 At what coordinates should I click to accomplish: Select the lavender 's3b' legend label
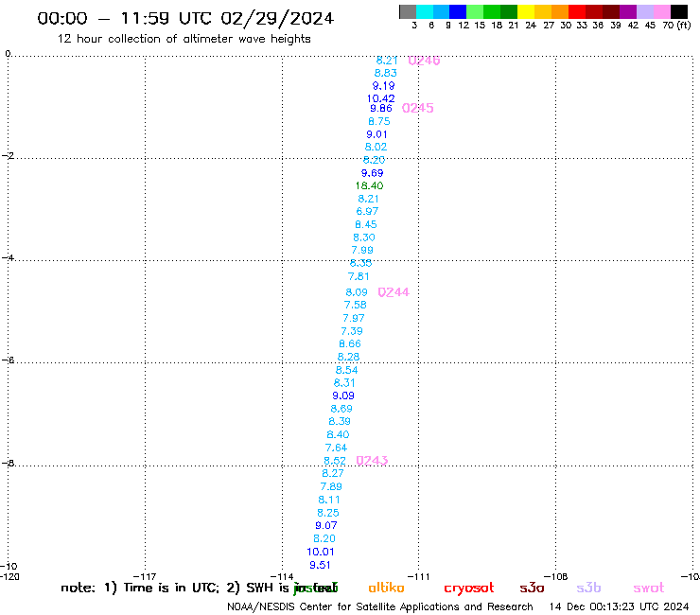point(588,588)
